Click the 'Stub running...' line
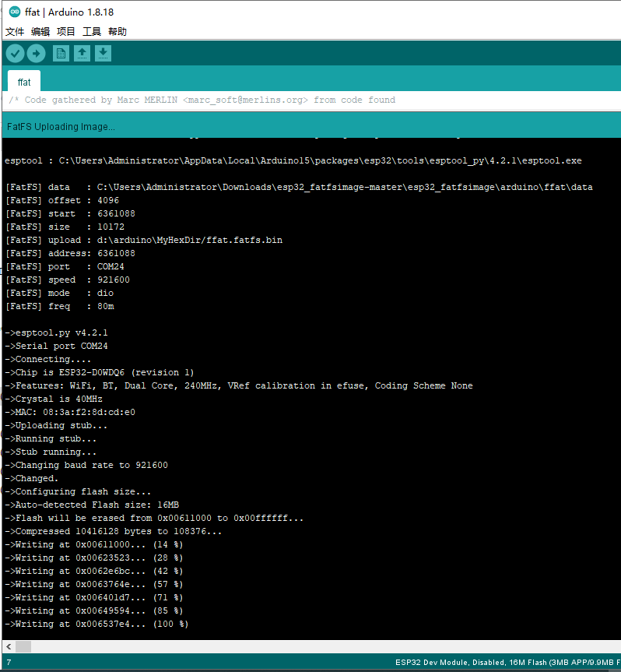Image resolution: width=621 pixels, height=672 pixels. click(51, 452)
